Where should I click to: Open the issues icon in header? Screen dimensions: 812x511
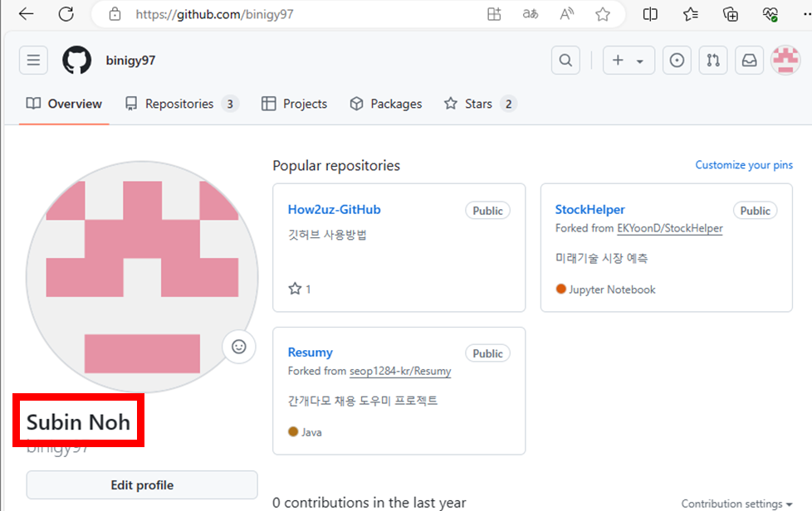677,60
